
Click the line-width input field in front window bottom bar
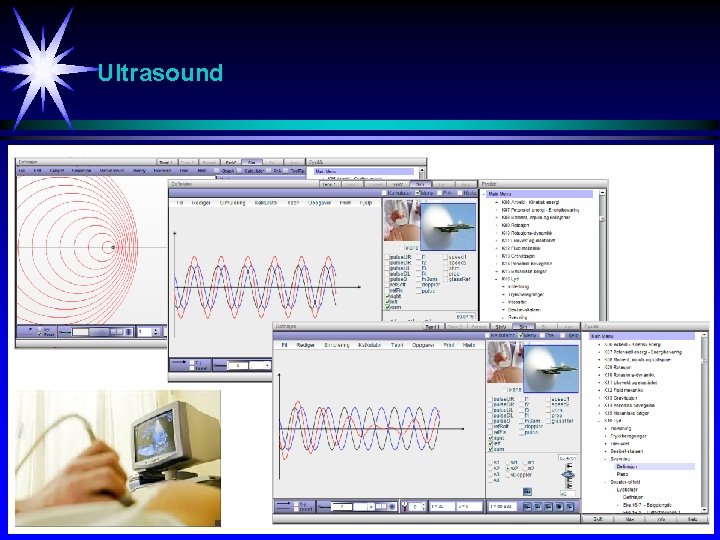(x=342, y=507)
